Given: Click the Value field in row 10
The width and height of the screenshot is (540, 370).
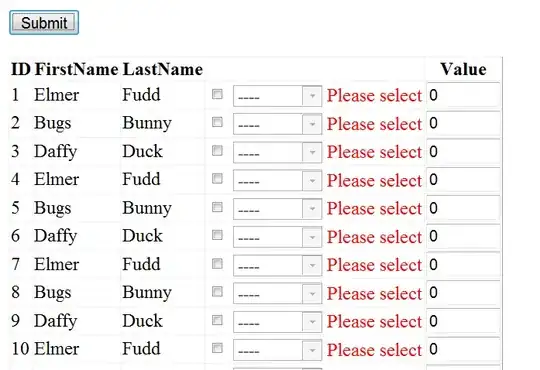Looking at the screenshot, I should pos(464,349).
